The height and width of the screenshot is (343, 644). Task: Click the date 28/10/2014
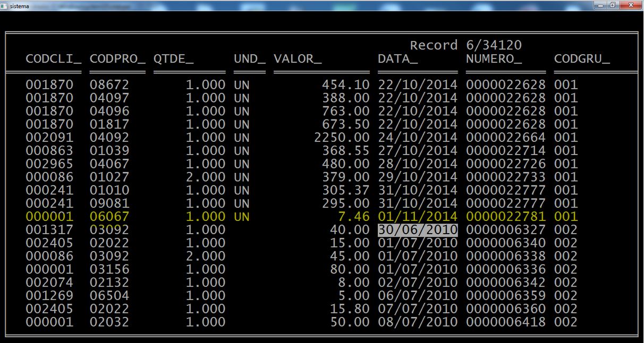[418, 164]
